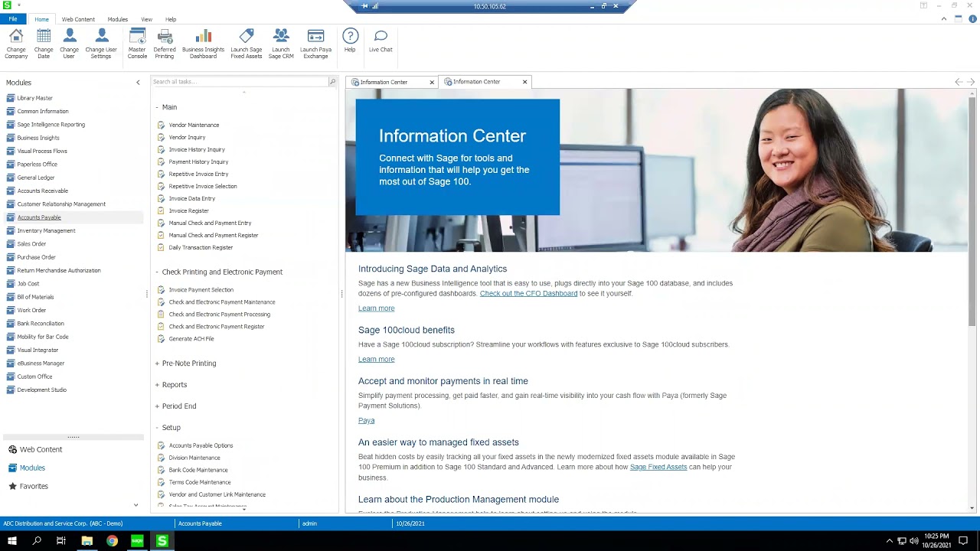The height and width of the screenshot is (551, 980).
Task: Open the View ribbon tab
Action: click(146, 19)
